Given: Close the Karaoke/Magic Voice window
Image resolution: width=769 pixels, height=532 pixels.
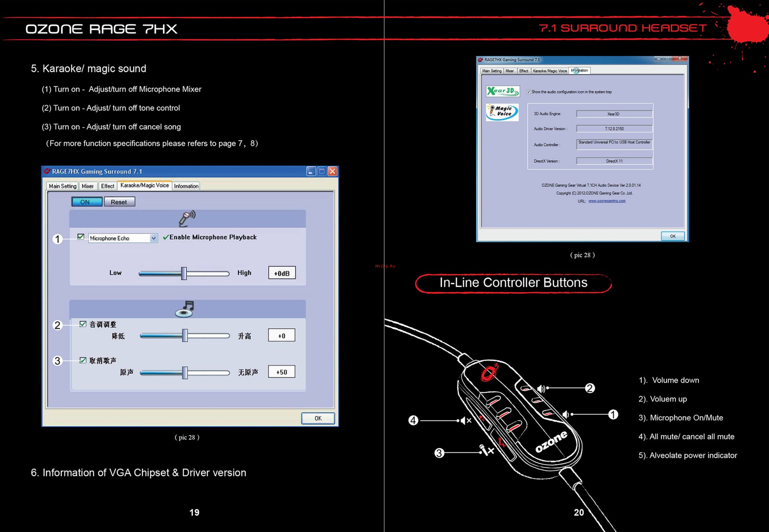Looking at the screenshot, I should 332,171.
